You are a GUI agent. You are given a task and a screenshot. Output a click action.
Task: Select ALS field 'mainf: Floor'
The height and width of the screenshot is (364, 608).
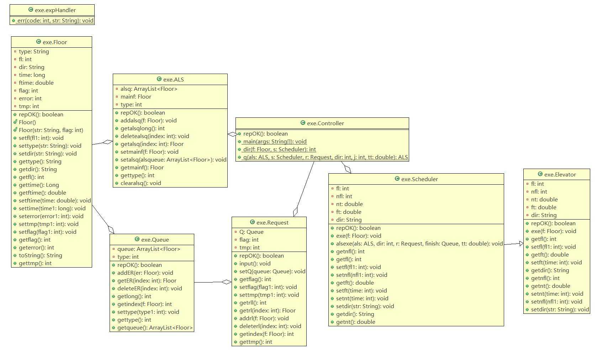136,96
